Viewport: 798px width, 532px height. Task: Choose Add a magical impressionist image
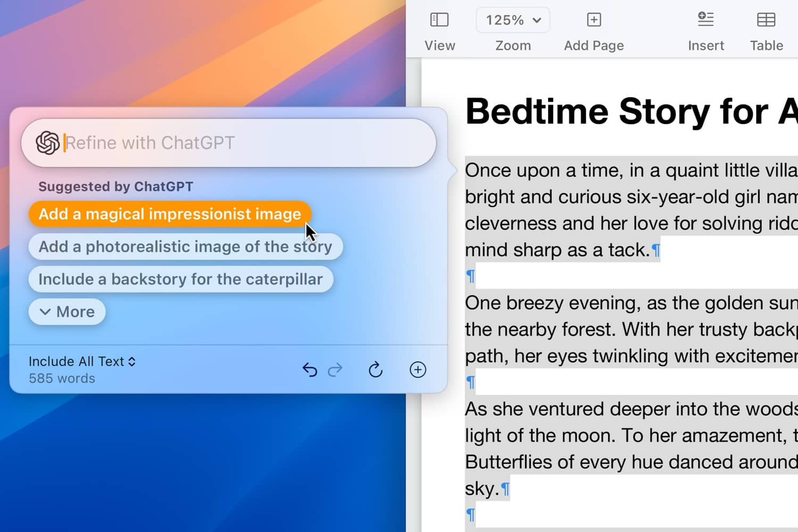pos(170,214)
